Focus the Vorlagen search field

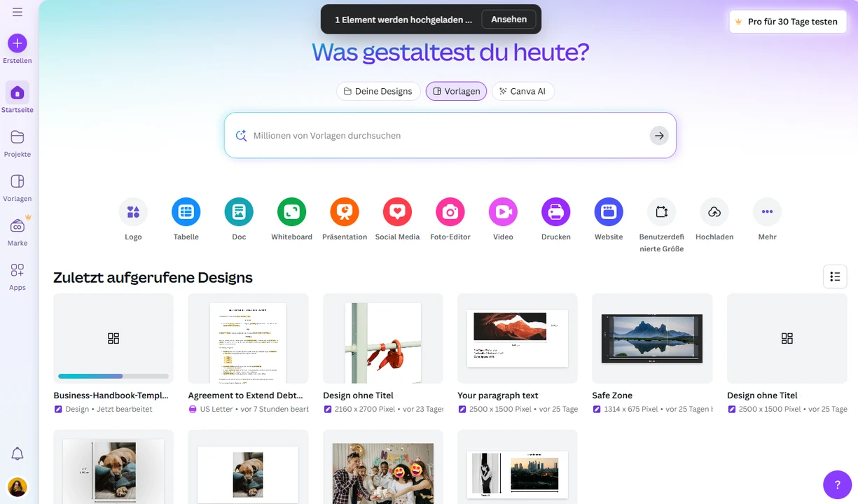point(450,136)
